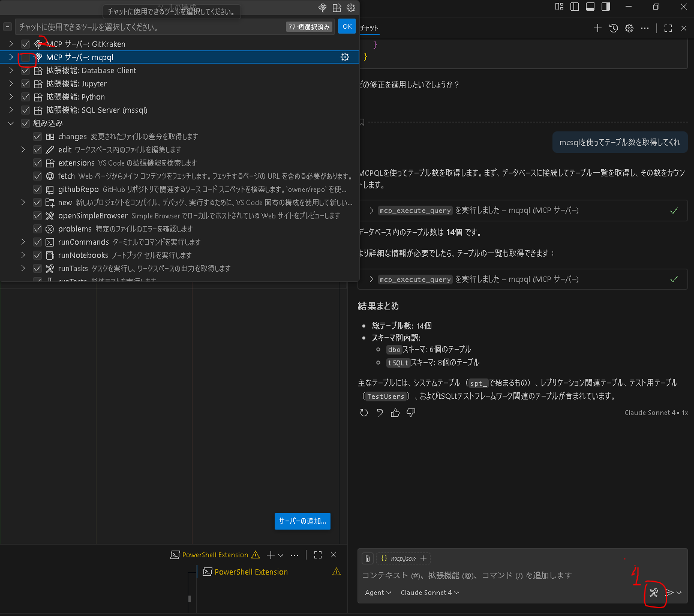694x616 pixels.
Task: Select the チャット tab
Action: [369, 28]
